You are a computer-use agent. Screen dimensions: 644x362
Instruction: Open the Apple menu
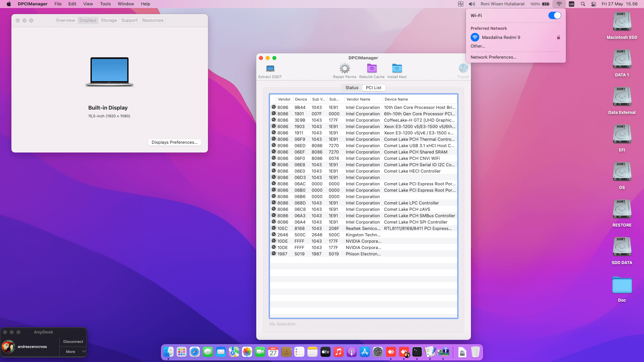[9, 4]
